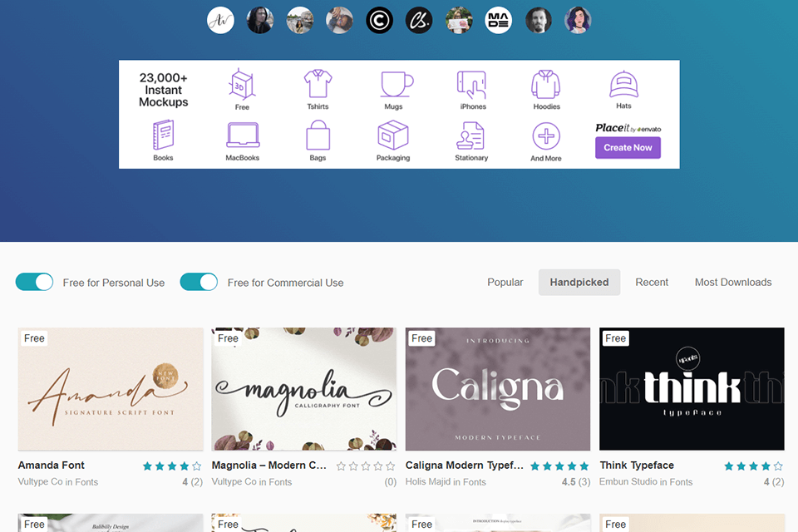Open the Hats mockup icon
Image resolution: width=798 pixels, height=532 pixels.
623,84
